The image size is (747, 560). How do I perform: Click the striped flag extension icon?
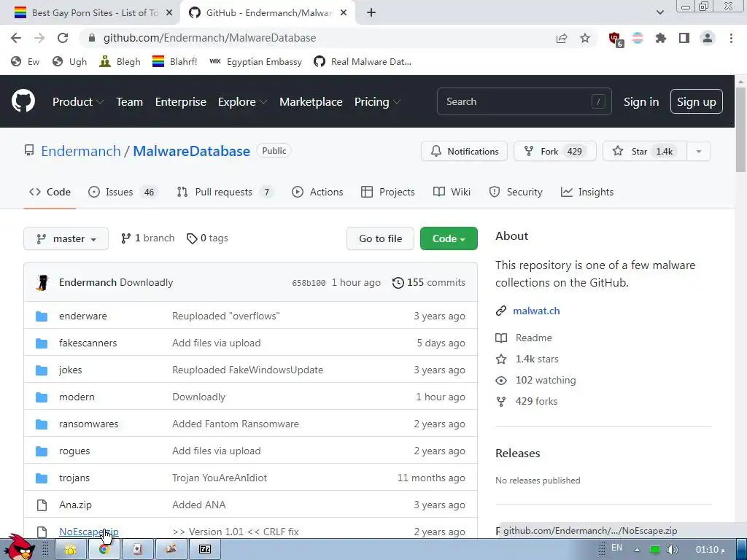click(638, 38)
